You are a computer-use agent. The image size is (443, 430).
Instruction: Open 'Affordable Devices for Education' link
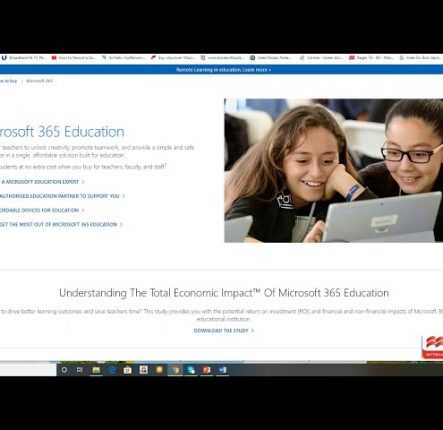pos(42,210)
